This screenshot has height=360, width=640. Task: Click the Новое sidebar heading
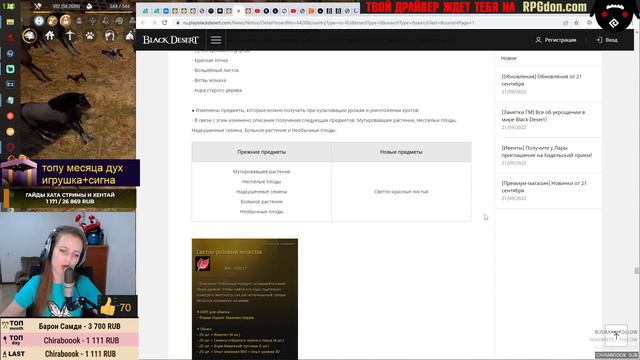tap(509, 58)
